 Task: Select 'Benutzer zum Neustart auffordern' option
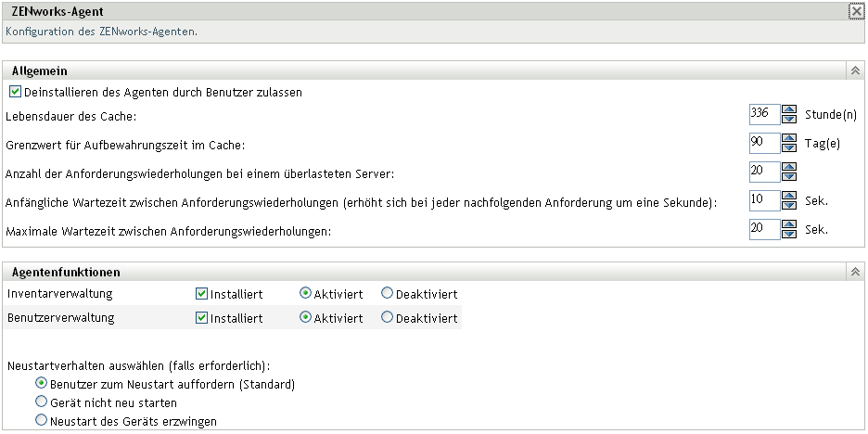point(40,383)
